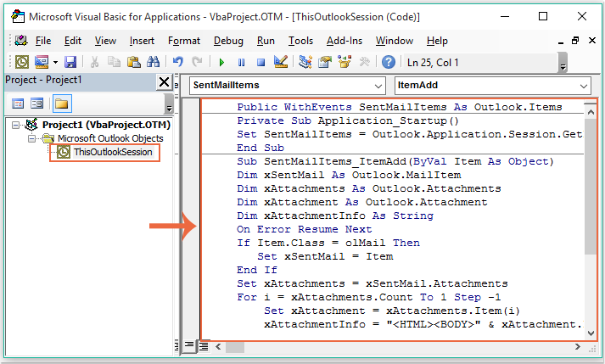Viewport: 605px width, 364px height.
Task: Click the Toggle Folders button
Action: click(x=61, y=103)
